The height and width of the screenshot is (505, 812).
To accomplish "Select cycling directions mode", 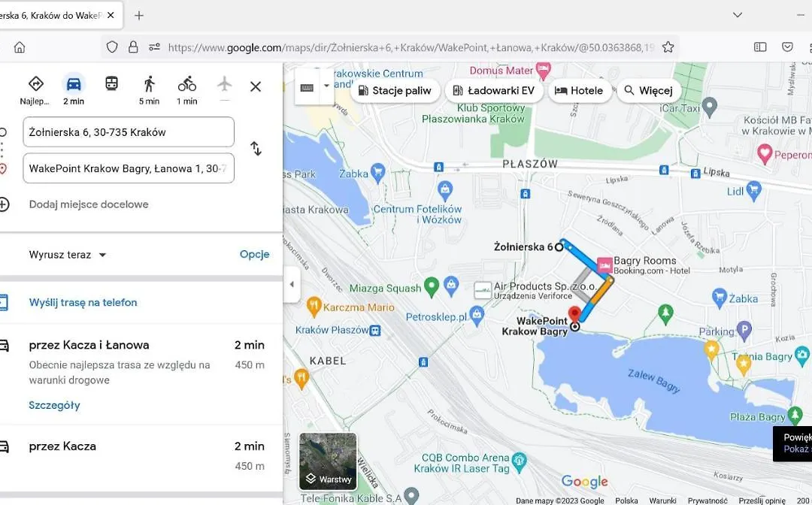I will pyautogui.click(x=187, y=84).
